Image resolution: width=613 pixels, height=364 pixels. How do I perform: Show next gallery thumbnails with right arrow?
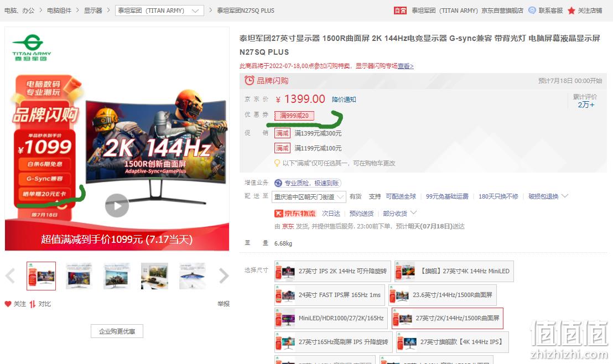click(x=224, y=275)
